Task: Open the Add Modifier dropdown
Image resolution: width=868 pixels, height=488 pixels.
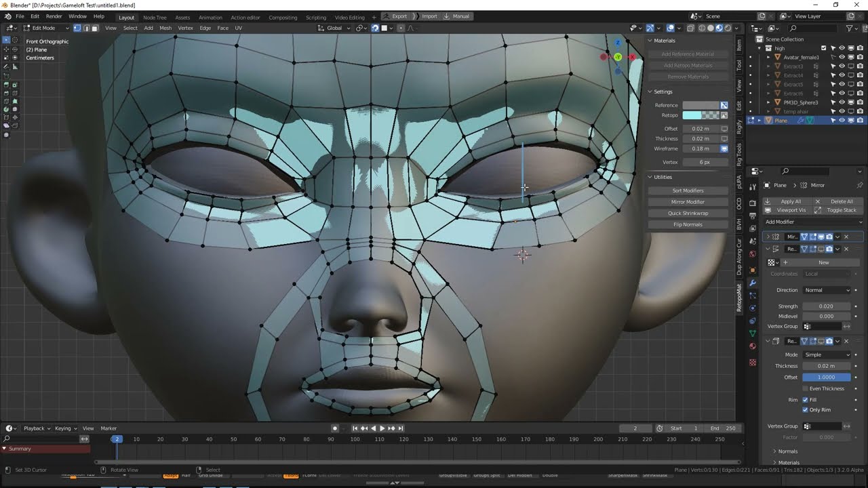Action: pos(814,222)
